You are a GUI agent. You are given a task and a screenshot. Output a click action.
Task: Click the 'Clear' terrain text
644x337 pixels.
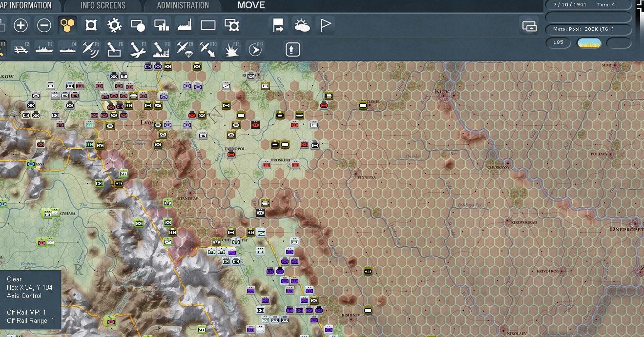(14, 279)
